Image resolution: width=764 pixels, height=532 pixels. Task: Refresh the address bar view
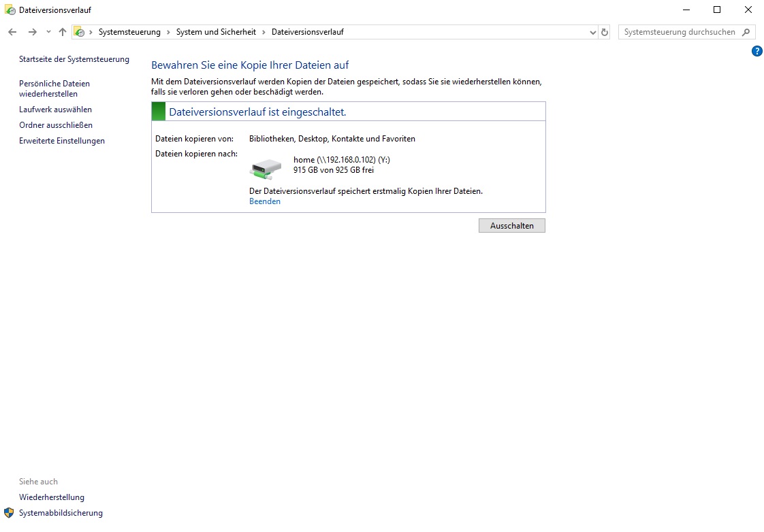[605, 32]
